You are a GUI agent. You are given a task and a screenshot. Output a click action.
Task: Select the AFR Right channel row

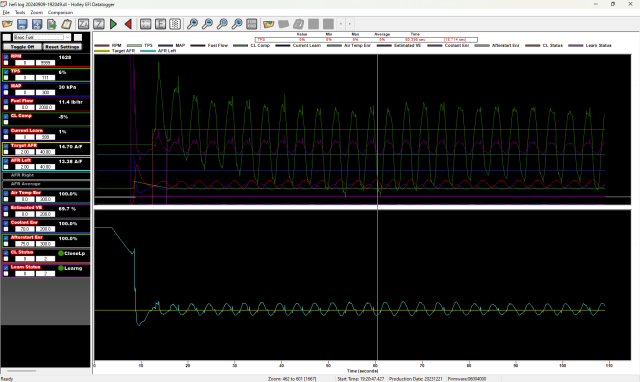[46, 175]
